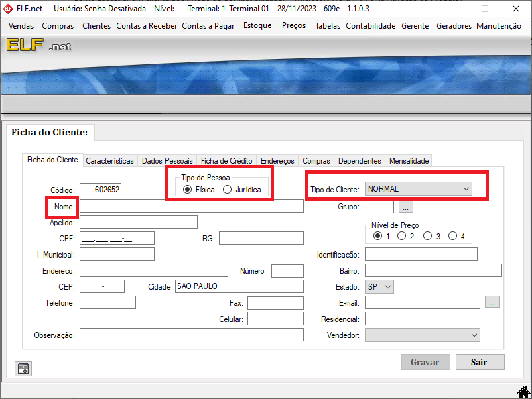Open the Geradores menu
532x399 pixels.
[454, 26]
